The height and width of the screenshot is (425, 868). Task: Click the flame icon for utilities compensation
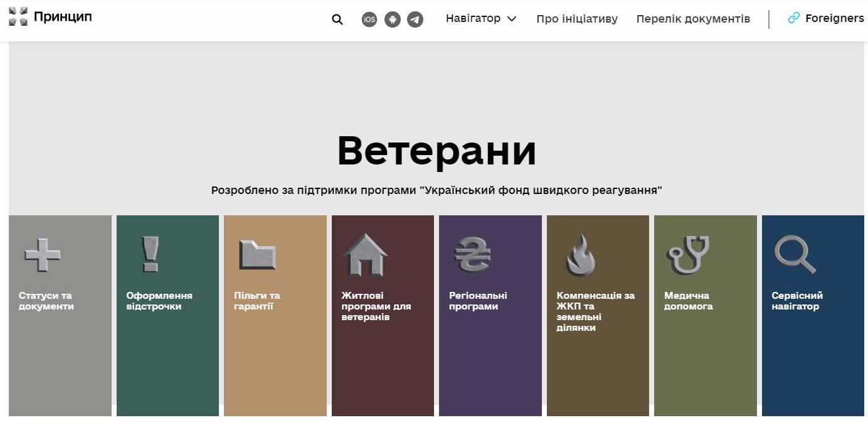coord(580,255)
